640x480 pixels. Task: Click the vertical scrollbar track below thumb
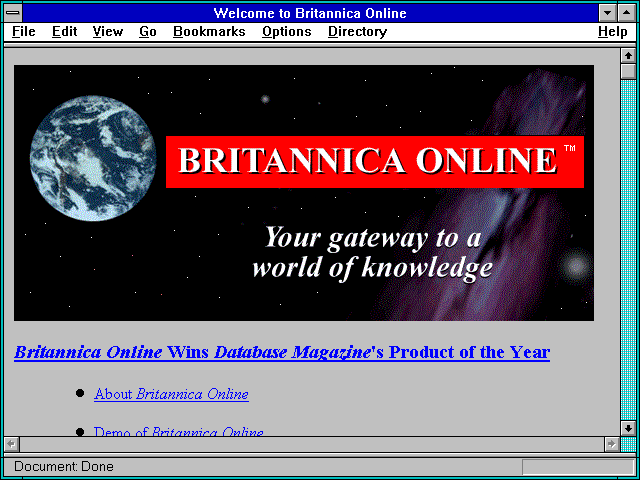(628, 250)
